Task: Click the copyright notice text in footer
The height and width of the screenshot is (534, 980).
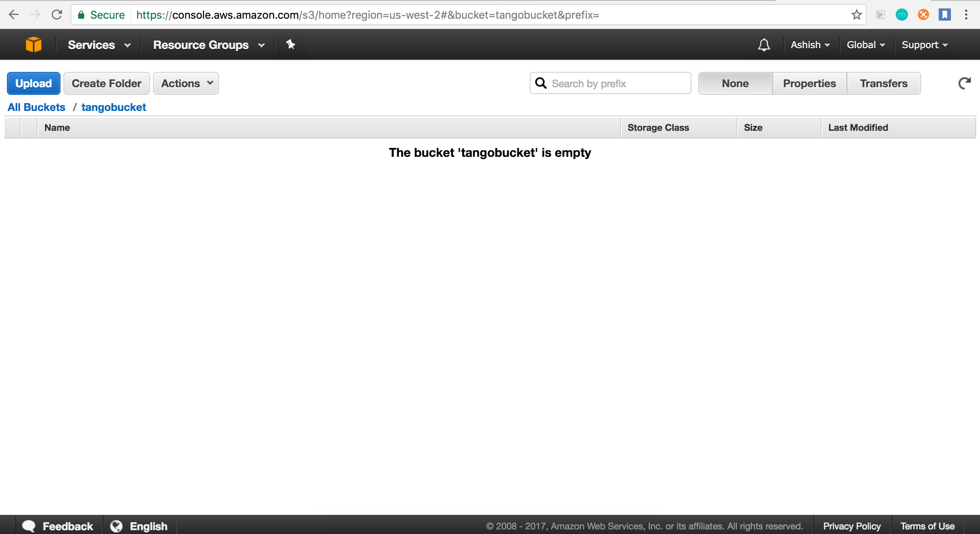Action: click(x=644, y=526)
